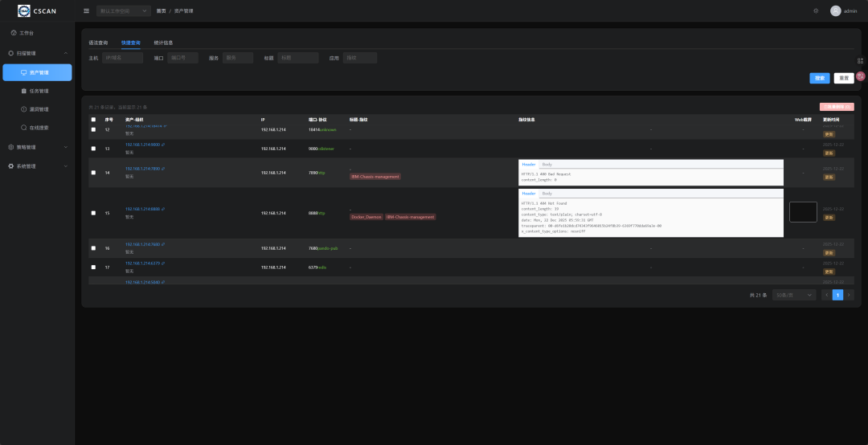Viewport: 868px width, 445px height.
Task: Click link icon beside 192.168.1.214:6379
Action: tap(162, 263)
